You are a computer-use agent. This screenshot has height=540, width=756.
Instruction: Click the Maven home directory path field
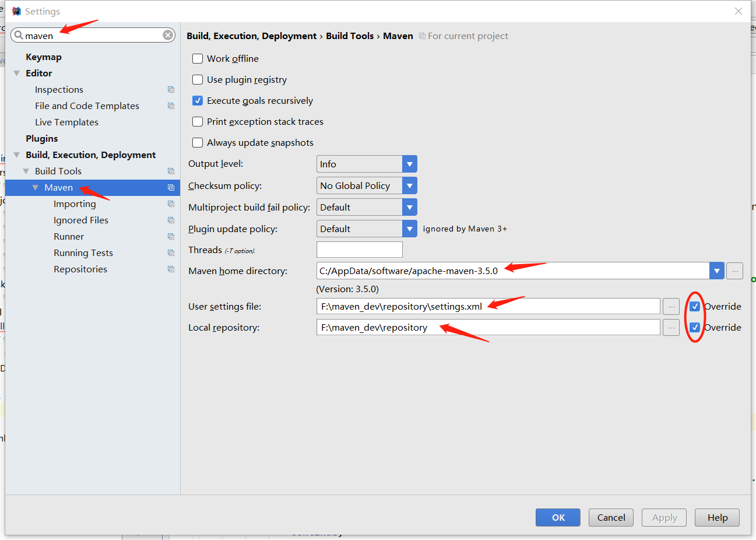point(513,271)
